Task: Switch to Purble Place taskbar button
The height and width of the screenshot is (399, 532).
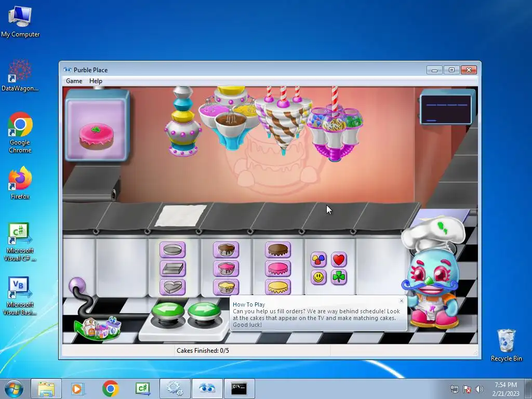Action: click(x=207, y=389)
